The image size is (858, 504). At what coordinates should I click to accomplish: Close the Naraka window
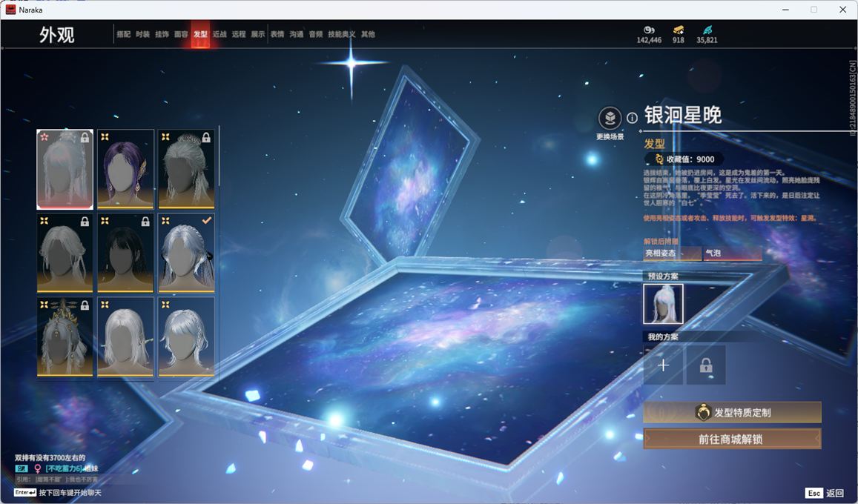(x=842, y=10)
